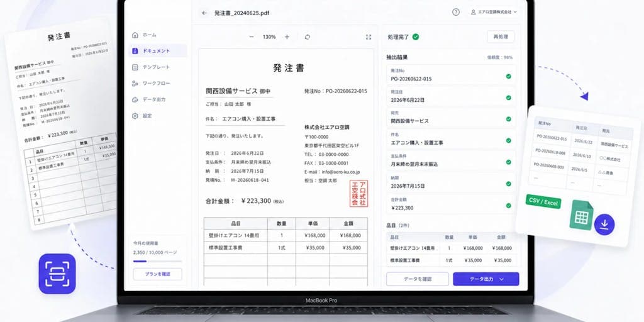Click the green check for 納期 field

508,184
